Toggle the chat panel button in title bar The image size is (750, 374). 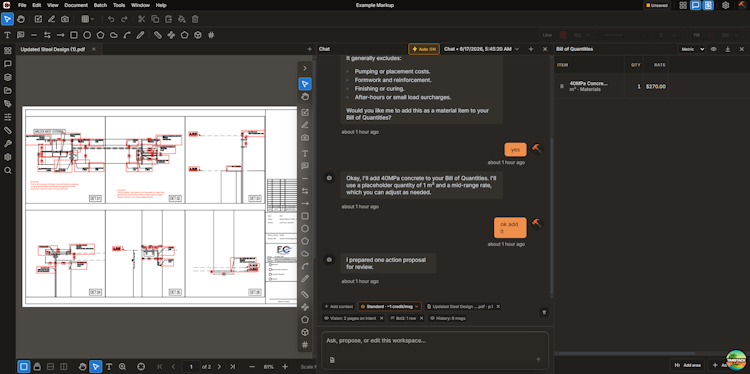696,5
